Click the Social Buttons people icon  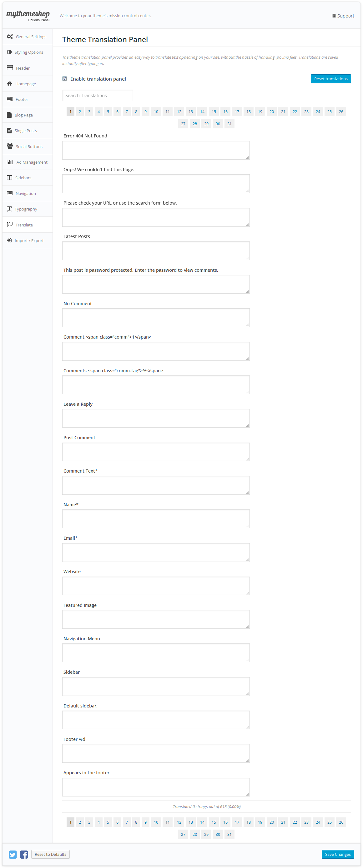[10, 146]
